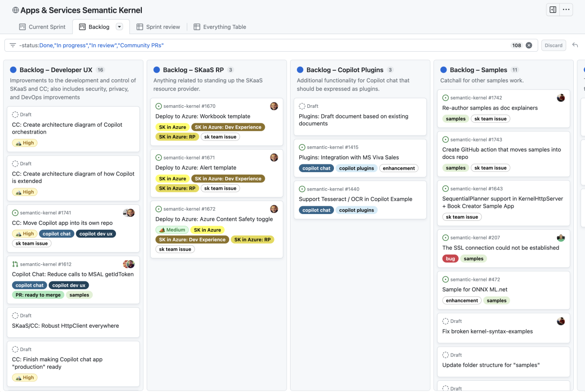Click the filter lines icon

click(x=13, y=45)
